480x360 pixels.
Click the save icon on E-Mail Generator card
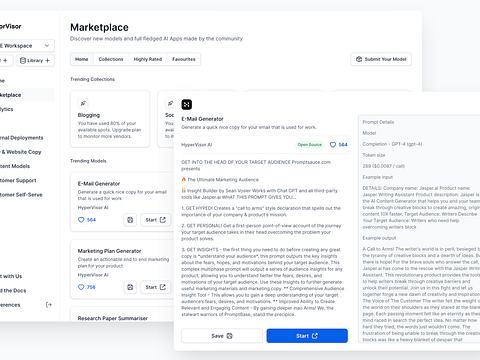coord(130,220)
